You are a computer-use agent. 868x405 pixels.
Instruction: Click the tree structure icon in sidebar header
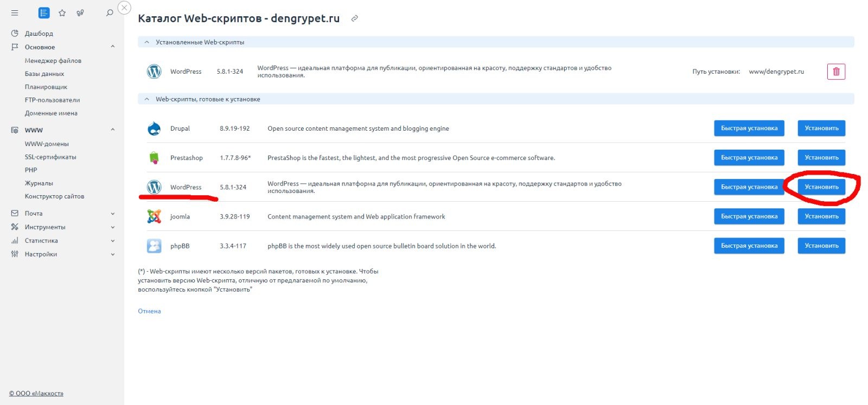pos(80,12)
